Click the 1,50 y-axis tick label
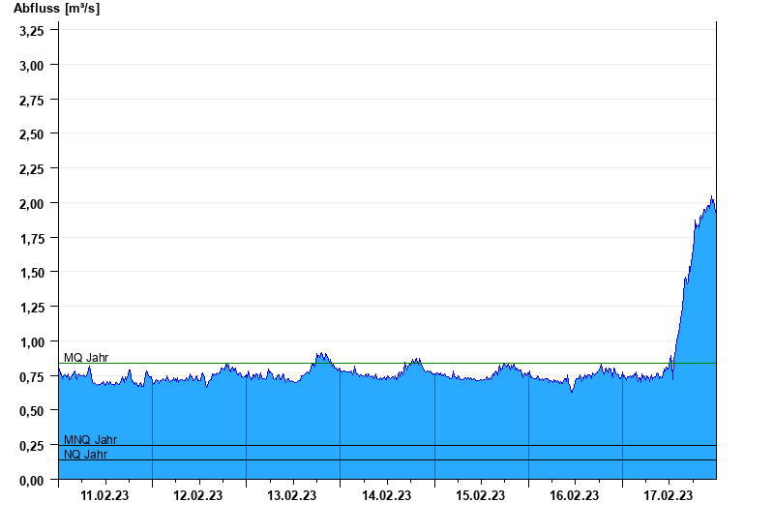The image size is (774, 532). point(32,273)
